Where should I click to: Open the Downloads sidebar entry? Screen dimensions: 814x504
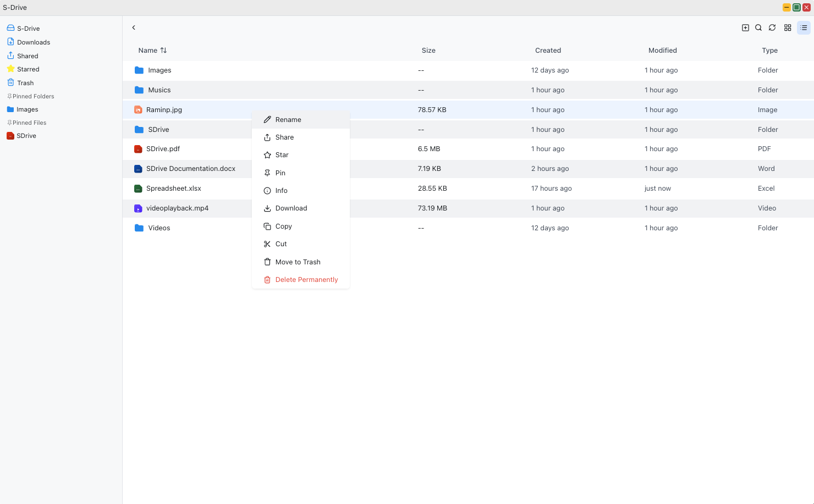(x=34, y=42)
